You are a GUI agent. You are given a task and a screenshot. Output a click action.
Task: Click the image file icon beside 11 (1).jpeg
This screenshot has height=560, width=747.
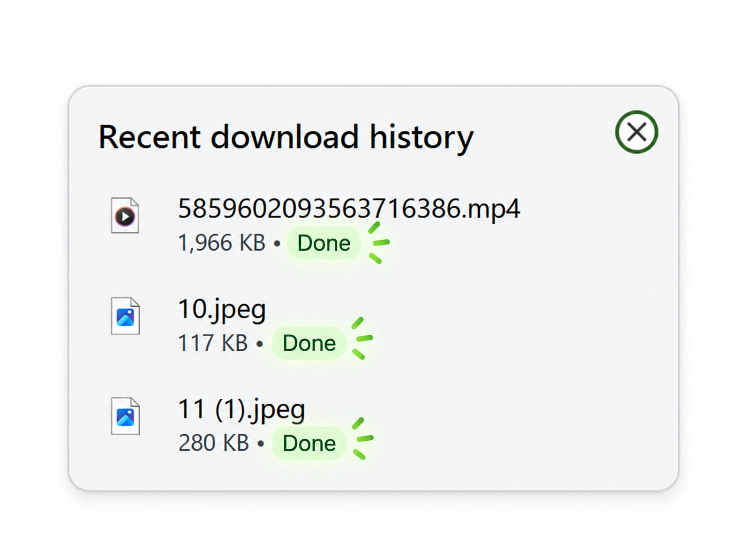(125, 416)
